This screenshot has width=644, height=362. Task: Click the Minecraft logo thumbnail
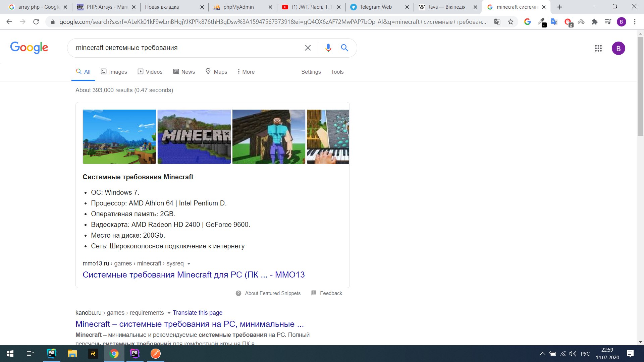click(x=194, y=137)
